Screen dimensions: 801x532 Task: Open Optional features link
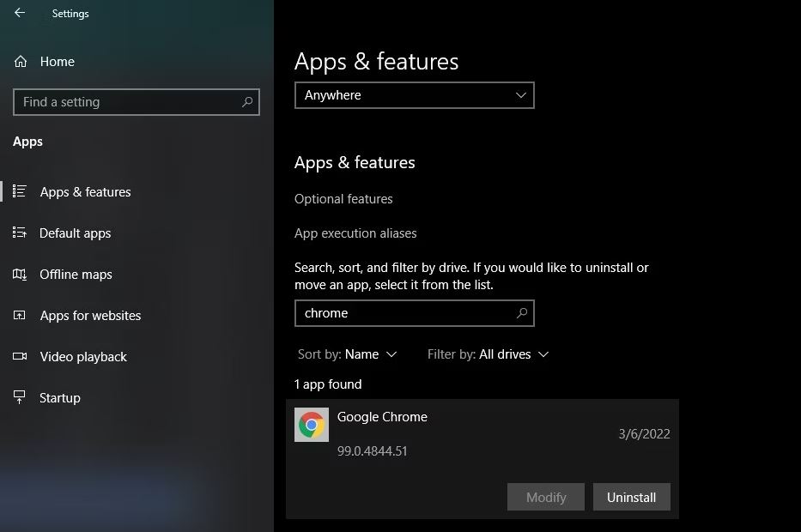tap(343, 199)
